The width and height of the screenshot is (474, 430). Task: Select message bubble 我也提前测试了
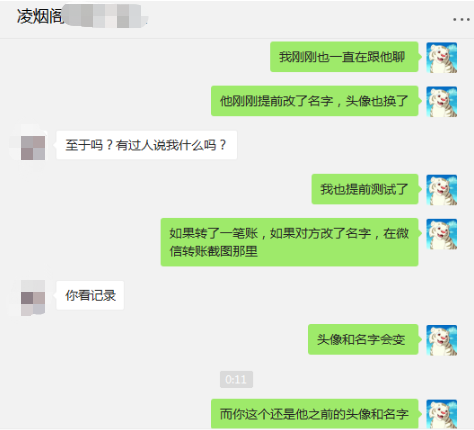365,189
